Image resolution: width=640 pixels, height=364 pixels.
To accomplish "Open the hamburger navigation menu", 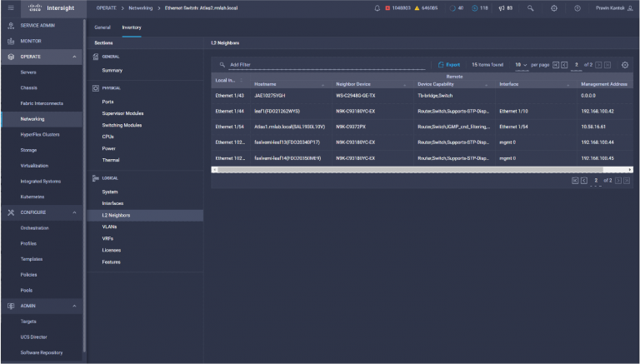I will [x=11, y=7].
